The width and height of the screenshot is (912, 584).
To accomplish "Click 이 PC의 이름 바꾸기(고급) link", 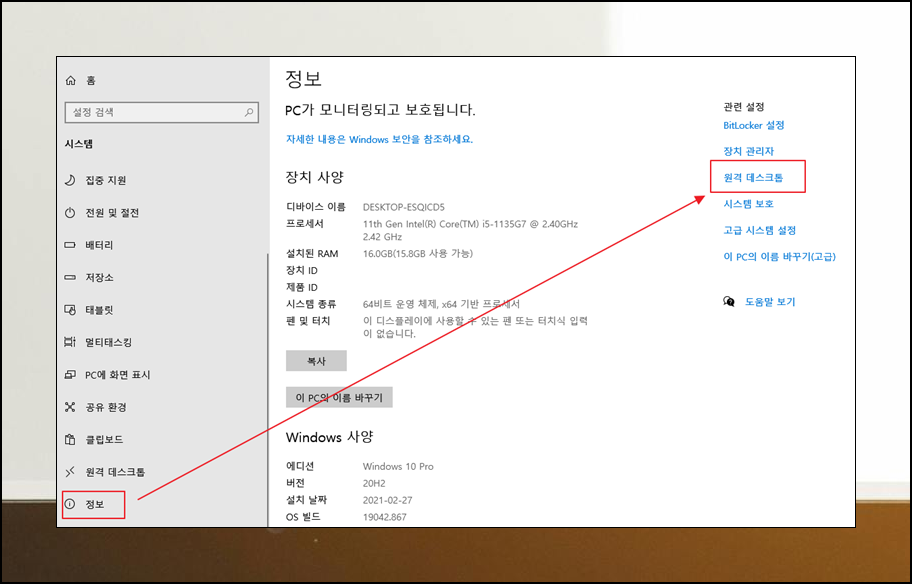I will 779,256.
